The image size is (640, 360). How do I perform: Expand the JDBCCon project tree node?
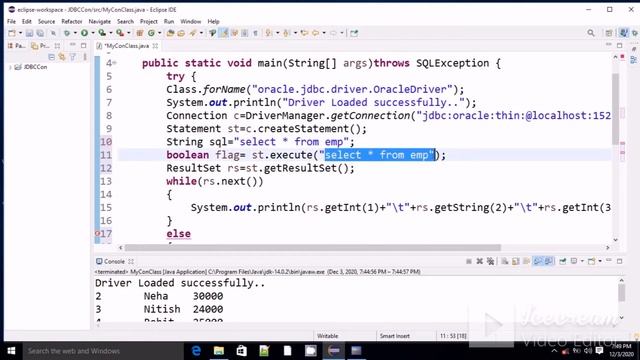pyautogui.click(x=10, y=67)
